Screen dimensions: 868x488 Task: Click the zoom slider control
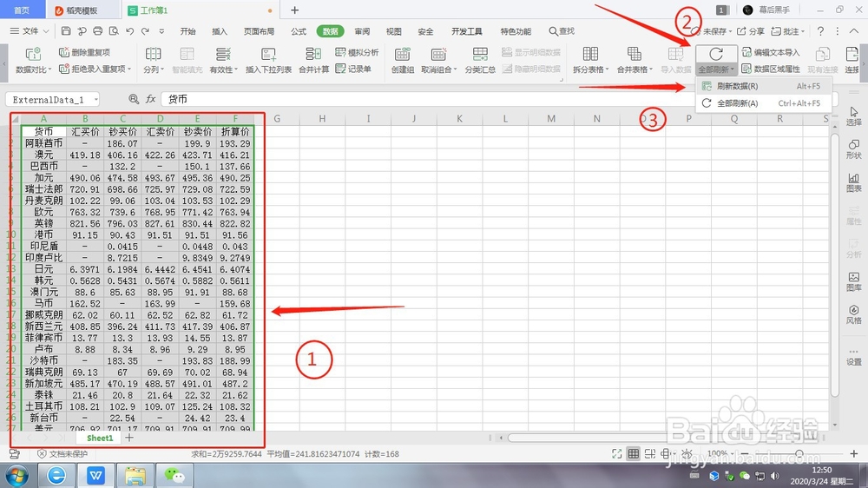pos(799,453)
